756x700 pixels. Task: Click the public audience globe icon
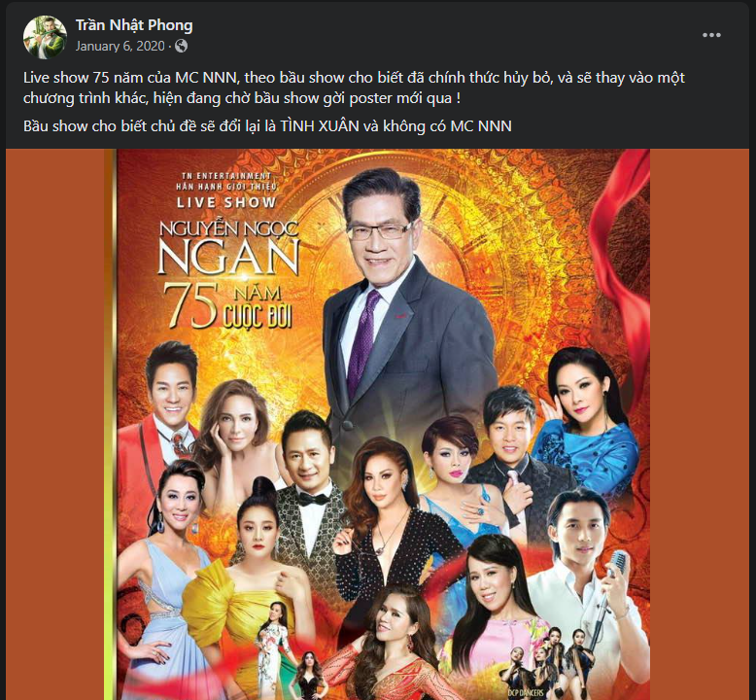pos(182,46)
